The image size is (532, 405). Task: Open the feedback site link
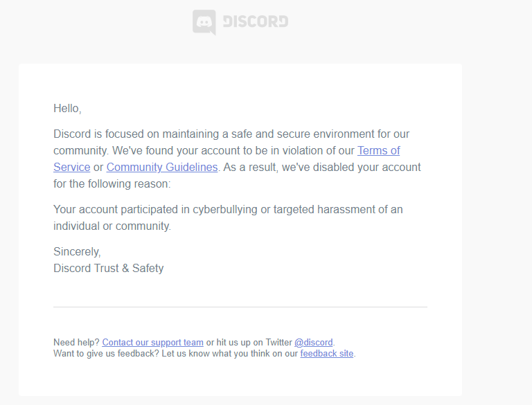tap(326, 353)
